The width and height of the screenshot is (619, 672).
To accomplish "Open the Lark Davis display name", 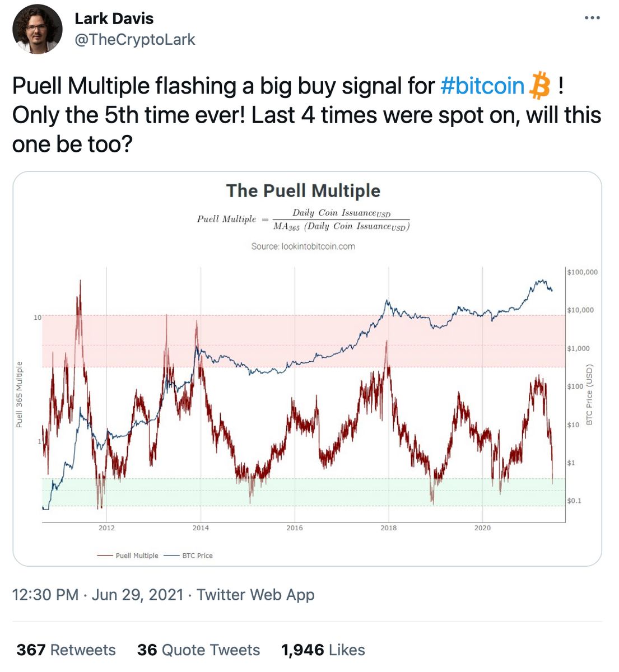I will pos(114,18).
